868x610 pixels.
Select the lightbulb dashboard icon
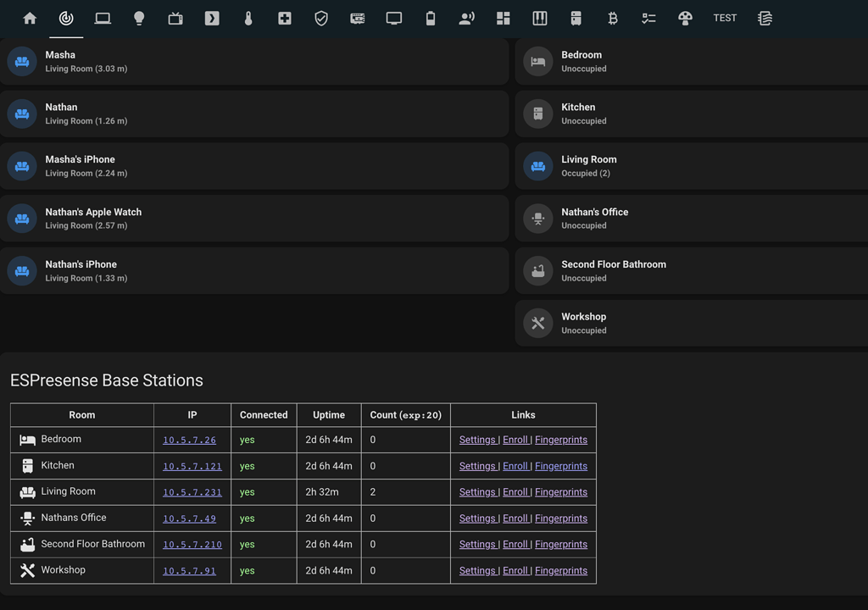point(139,18)
